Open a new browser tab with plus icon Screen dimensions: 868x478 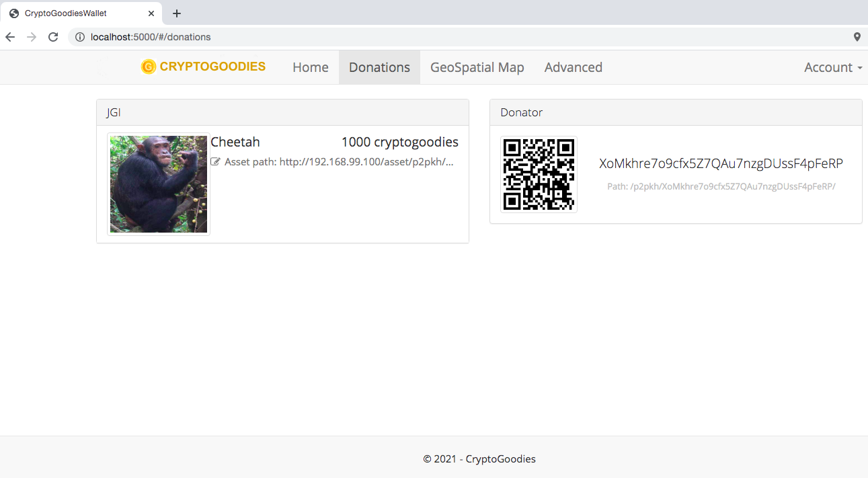click(x=177, y=13)
